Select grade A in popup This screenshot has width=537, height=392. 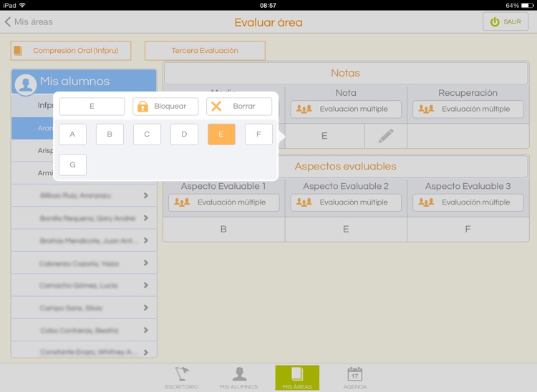point(72,134)
